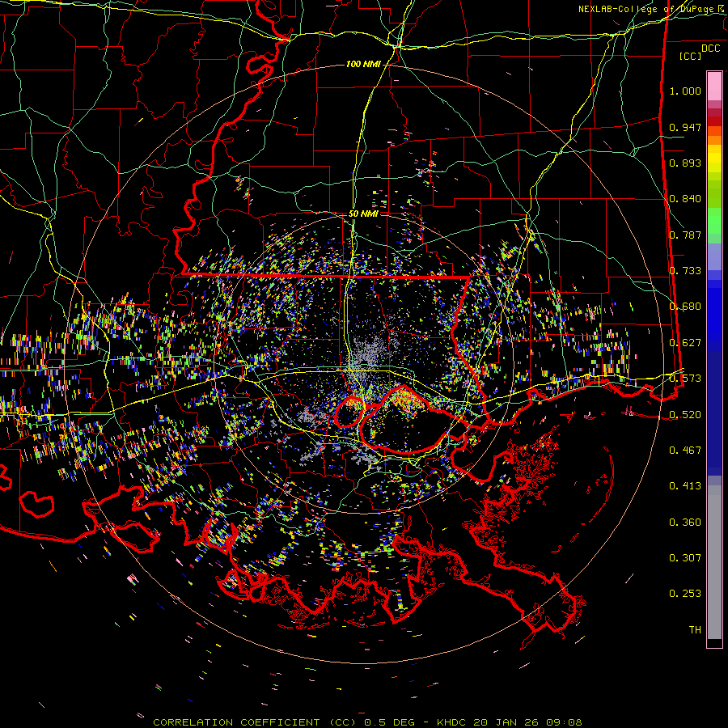The height and width of the screenshot is (728, 728).
Task: Click the 0.467 scale value
Action: coord(685,451)
